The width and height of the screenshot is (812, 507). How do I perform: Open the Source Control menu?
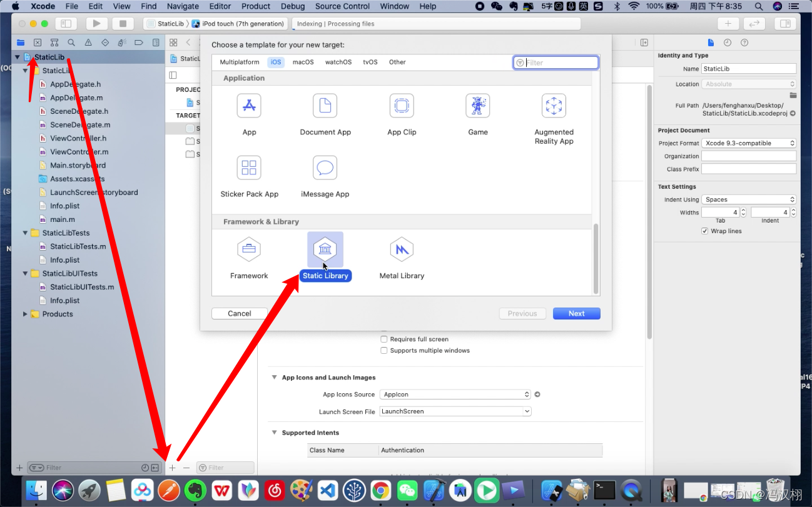tap(342, 6)
